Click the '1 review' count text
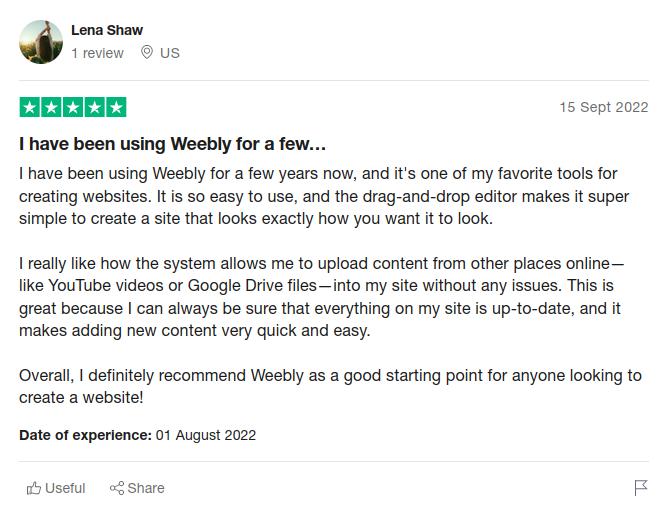This screenshot has height=511, width=666. (x=97, y=53)
